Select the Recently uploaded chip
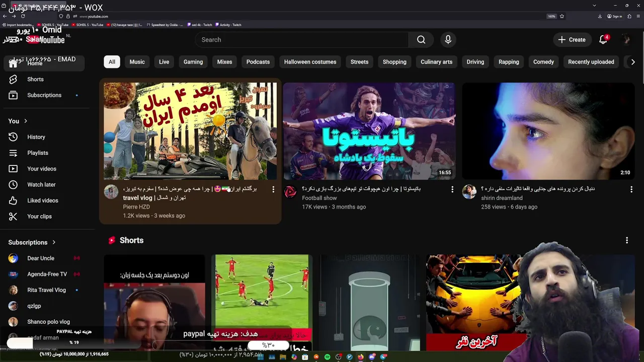Image resolution: width=644 pixels, height=362 pixels. [x=591, y=62]
